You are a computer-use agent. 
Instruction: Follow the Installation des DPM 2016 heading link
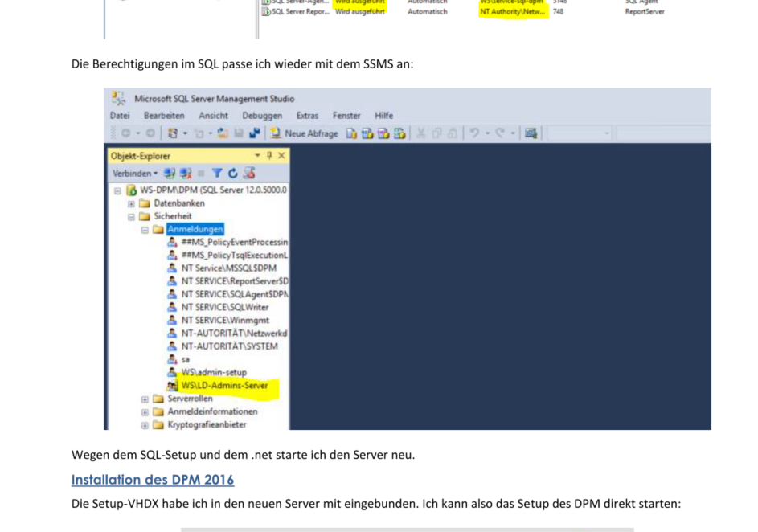click(x=152, y=479)
